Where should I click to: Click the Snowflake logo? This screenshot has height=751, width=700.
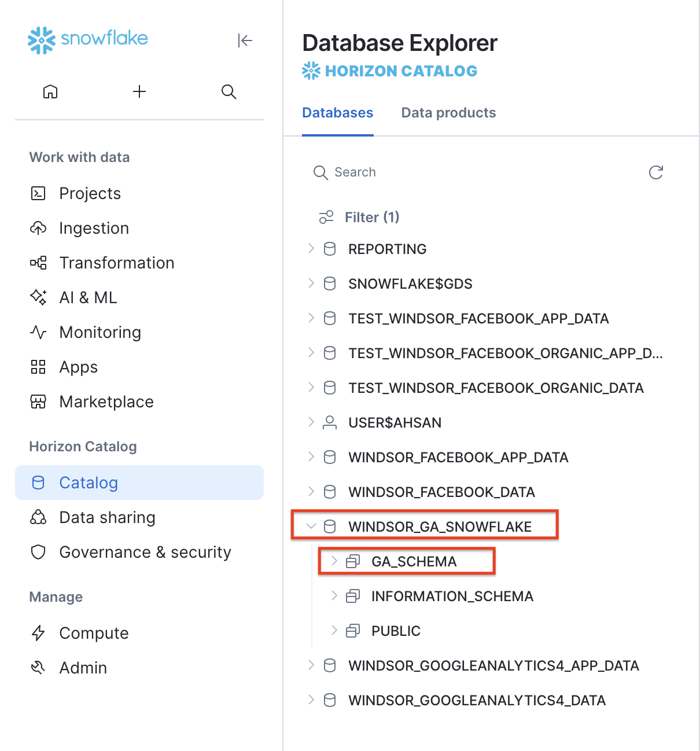88,40
